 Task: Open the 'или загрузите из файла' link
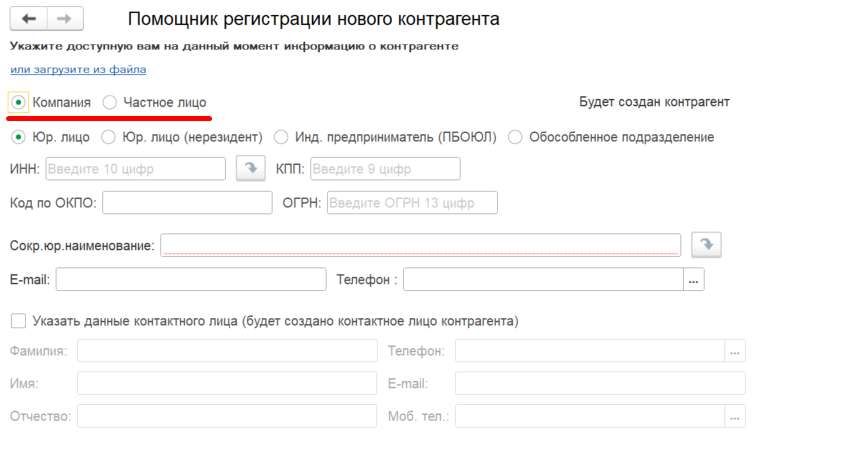coord(78,70)
